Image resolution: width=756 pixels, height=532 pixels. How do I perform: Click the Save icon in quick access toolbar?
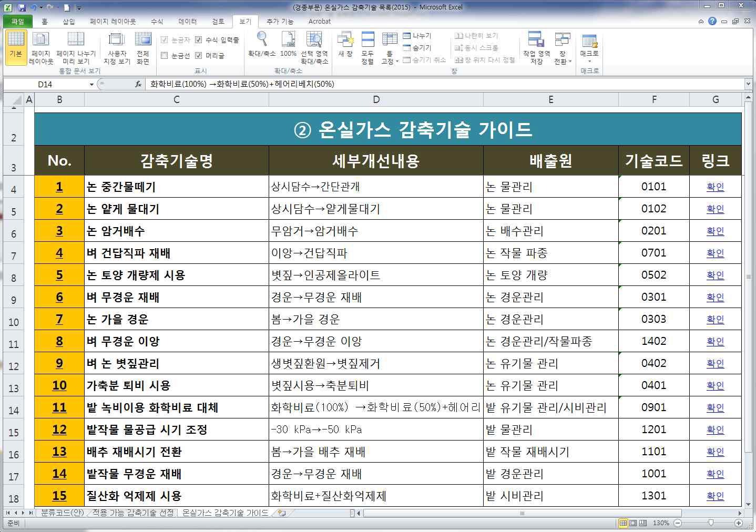pyautogui.click(x=22, y=7)
